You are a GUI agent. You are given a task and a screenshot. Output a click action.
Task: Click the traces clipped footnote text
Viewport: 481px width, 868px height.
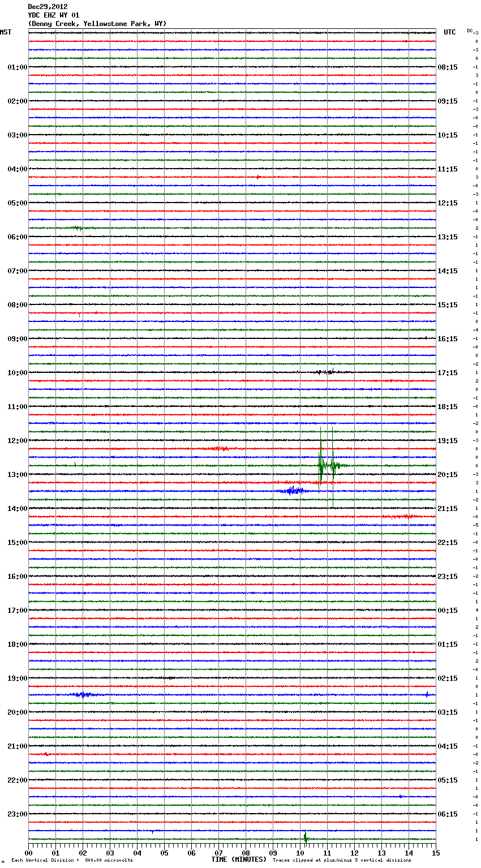click(342, 860)
